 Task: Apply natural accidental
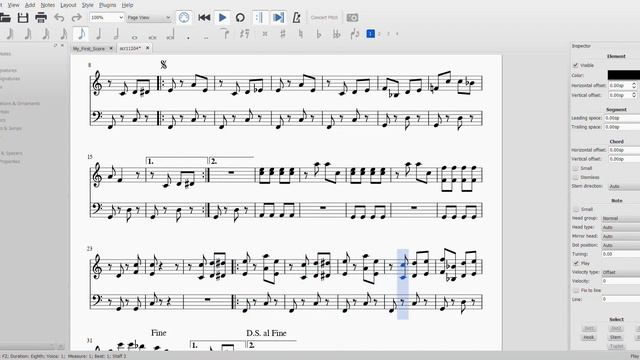click(301, 34)
